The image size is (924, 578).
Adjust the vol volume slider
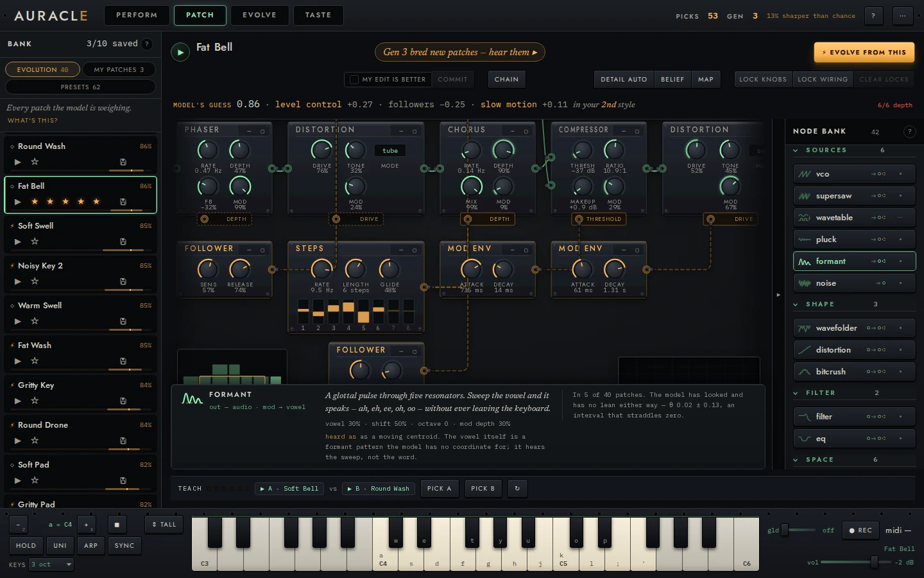(x=856, y=562)
